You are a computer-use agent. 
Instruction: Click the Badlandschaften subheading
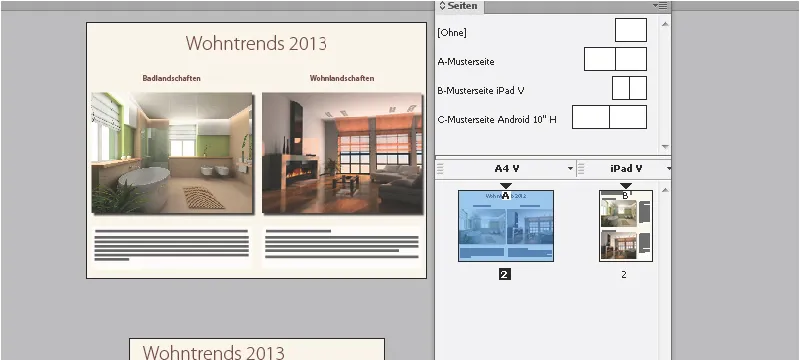click(x=171, y=79)
